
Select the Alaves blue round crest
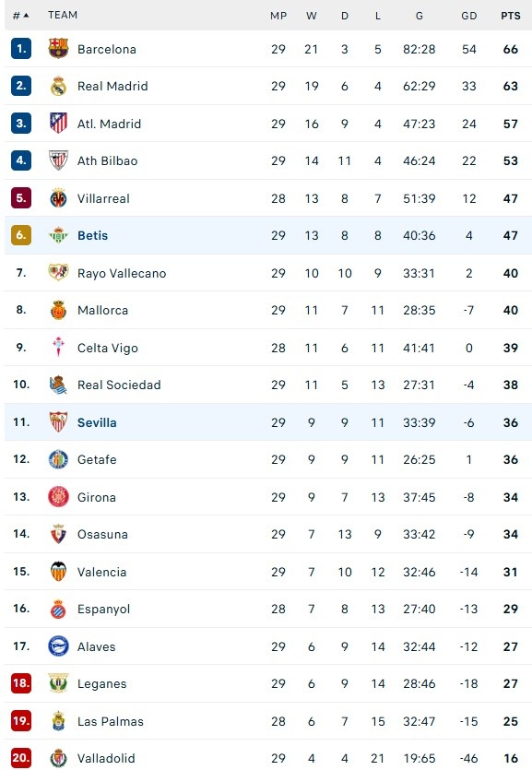(x=58, y=646)
